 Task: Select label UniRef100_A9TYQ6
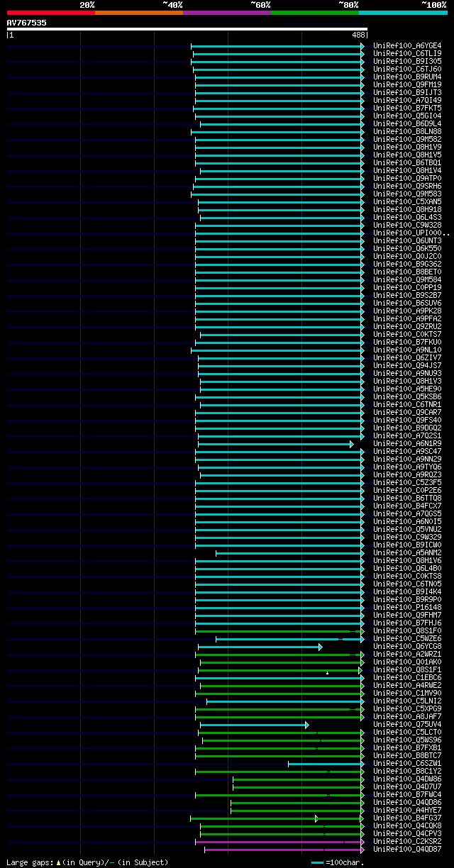(x=407, y=467)
